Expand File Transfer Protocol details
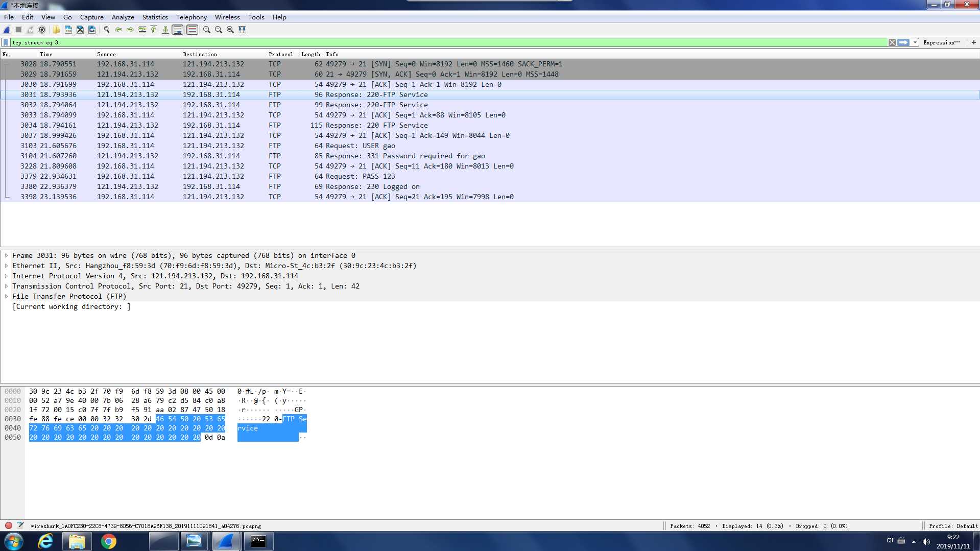980x551 pixels. click(x=6, y=296)
